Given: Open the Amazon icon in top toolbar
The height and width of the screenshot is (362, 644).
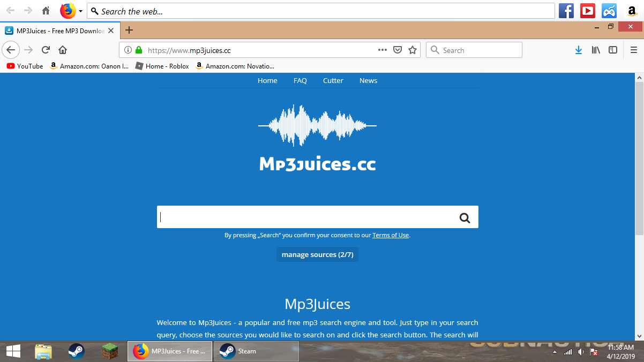Looking at the screenshot, I should [632, 11].
